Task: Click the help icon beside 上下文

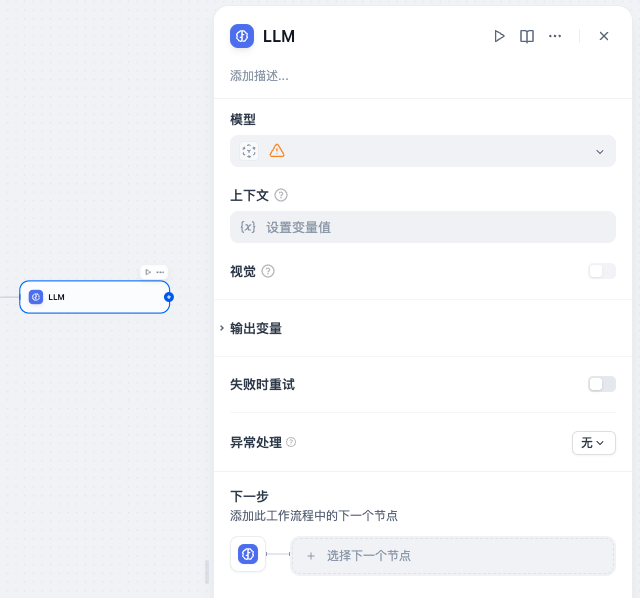Action: [281, 195]
